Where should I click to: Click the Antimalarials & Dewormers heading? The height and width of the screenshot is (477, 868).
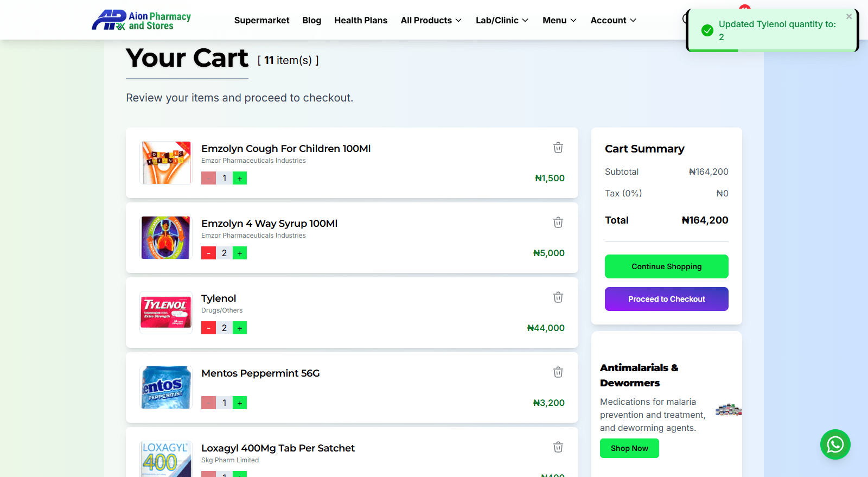pos(639,375)
